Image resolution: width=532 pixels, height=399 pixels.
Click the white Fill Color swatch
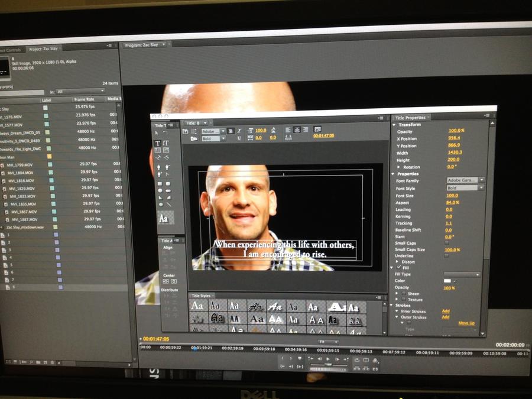447,281
